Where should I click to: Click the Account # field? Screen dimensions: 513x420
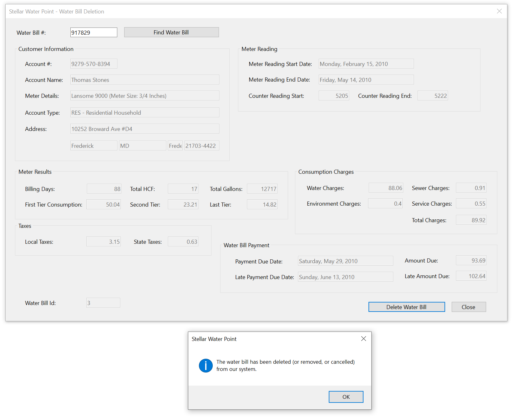click(94, 64)
